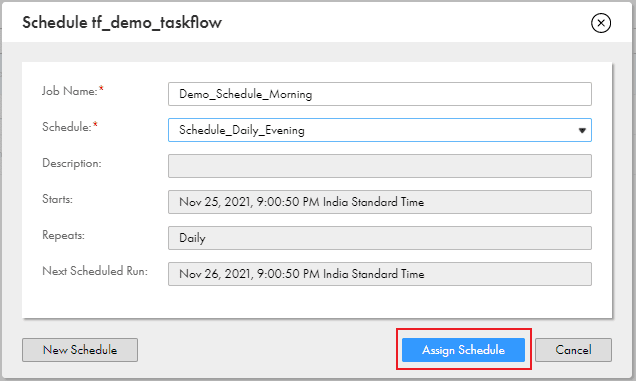636x381 pixels.
Task: Click the Repeats label
Action: (x=63, y=235)
